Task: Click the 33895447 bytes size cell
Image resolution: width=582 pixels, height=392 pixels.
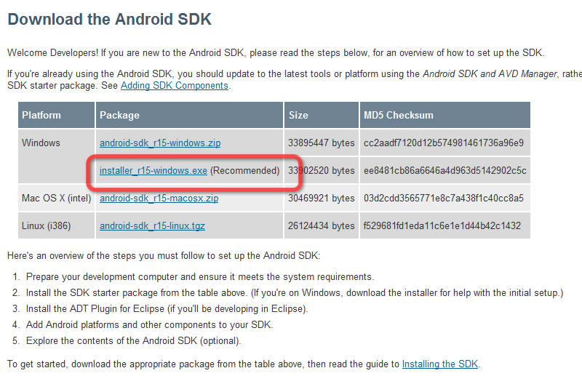Action: [x=322, y=143]
